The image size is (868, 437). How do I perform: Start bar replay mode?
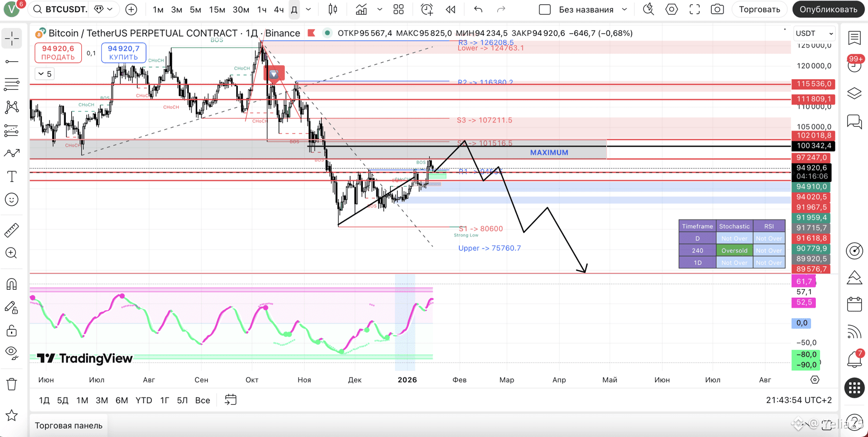coord(450,9)
